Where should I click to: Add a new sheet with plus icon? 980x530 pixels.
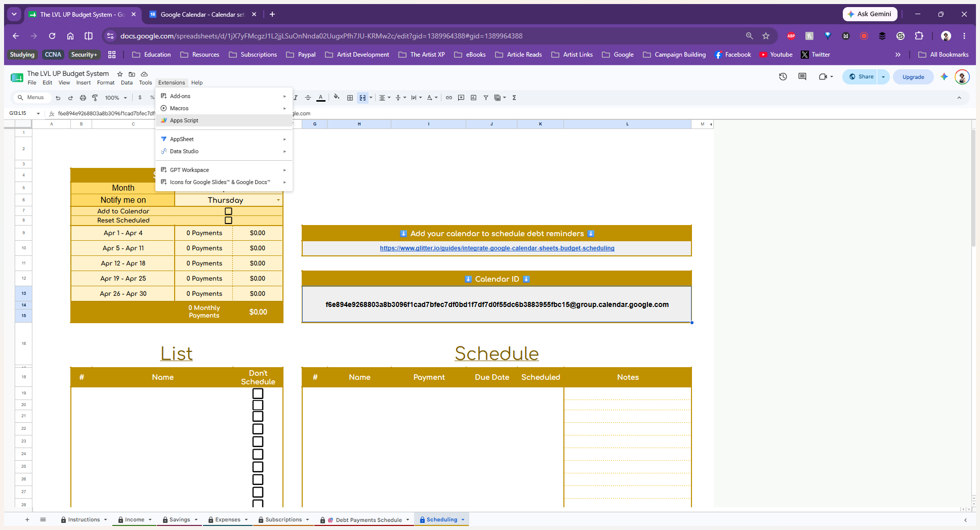point(27,519)
